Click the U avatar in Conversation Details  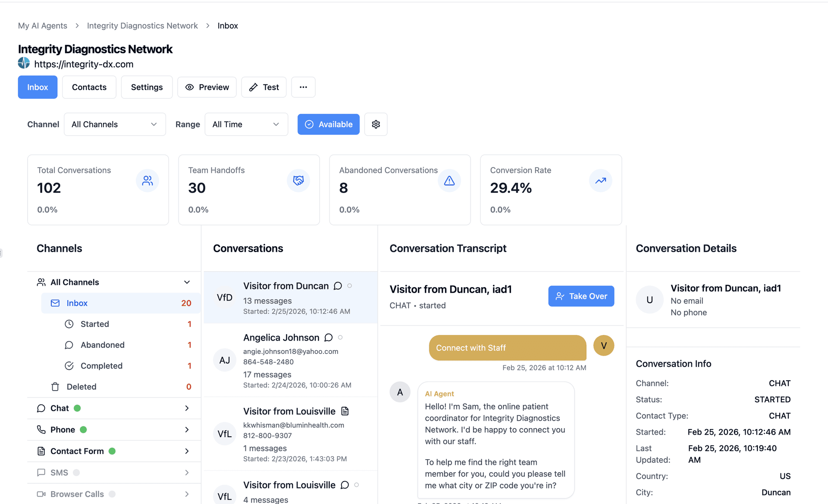(649, 300)
